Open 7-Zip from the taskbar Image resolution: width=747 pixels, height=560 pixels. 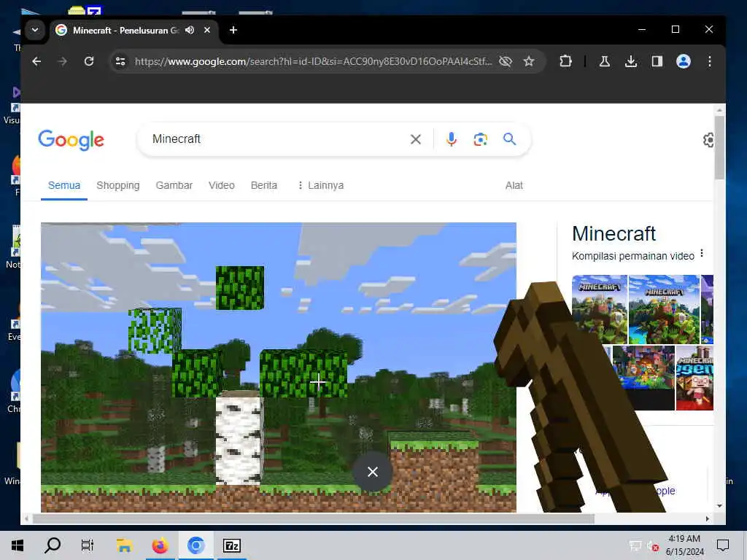[x=231, y=545]
